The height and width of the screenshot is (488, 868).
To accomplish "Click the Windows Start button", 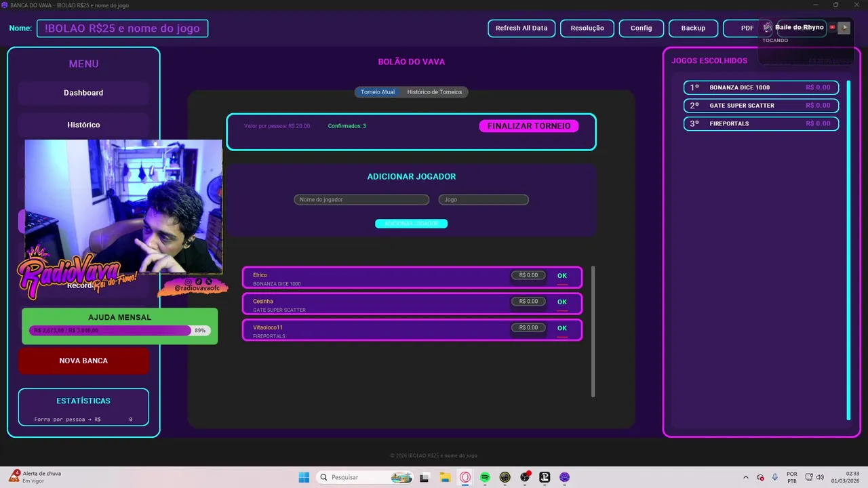I will [x=304, y=477].
